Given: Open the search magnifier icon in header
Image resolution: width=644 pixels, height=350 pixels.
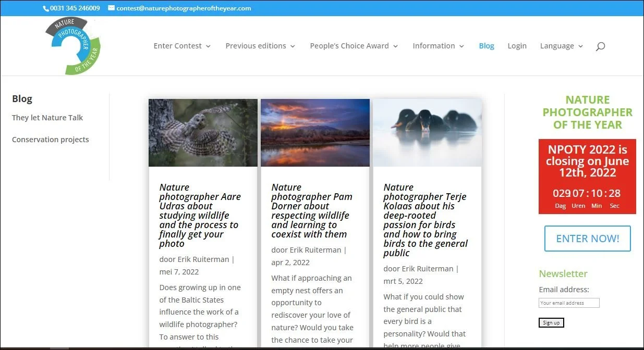Looking at the screenshot, I should [x=600, y=46].
